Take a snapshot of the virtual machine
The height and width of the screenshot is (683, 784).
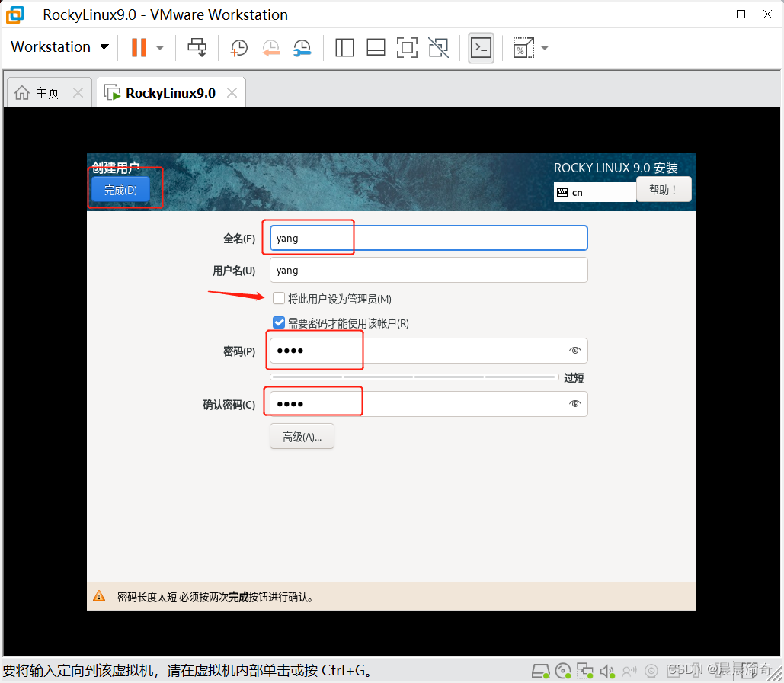point(239,48)
